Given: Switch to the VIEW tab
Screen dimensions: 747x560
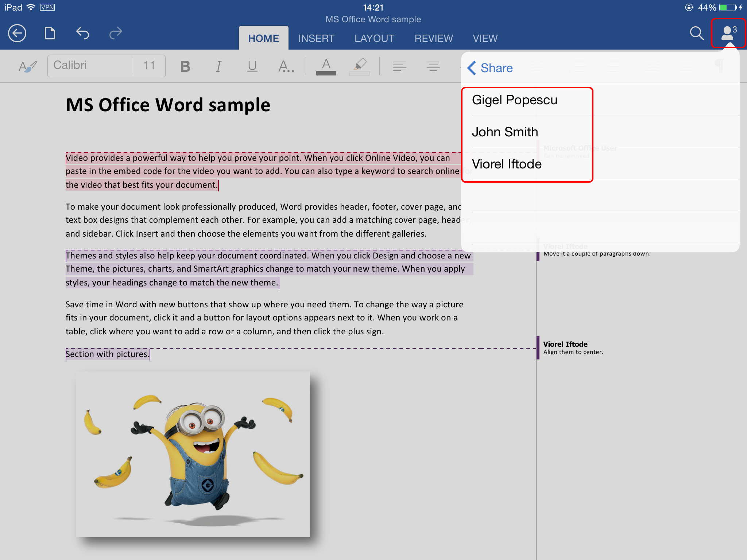Looking at the screenshot, I should (x=485, y=38).
